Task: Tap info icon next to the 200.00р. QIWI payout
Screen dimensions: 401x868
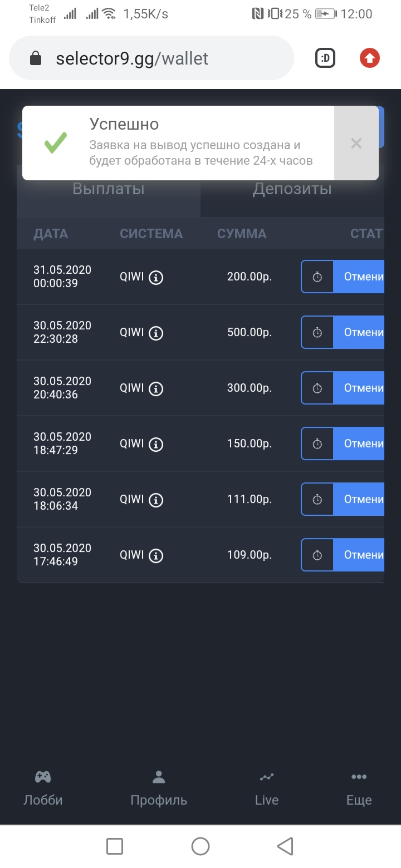Action: [157, 277]
